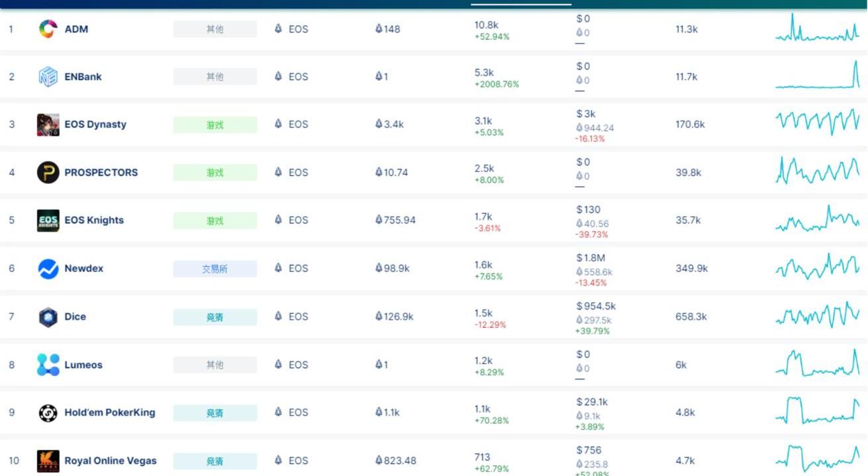This screenshot has height=476, width=868.
Task: Select the 游戏 category tag for EOS Dynasty
Action: pos(215,124)
